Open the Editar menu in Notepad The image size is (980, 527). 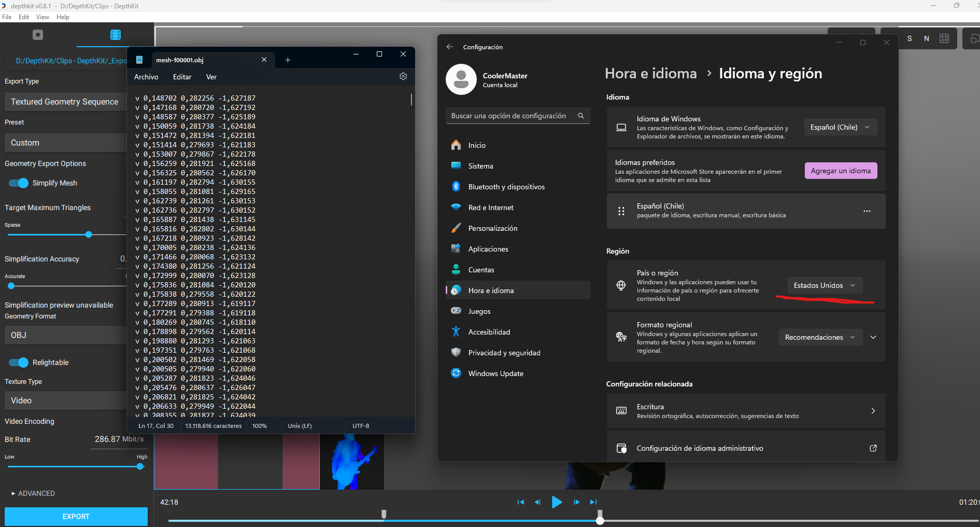click(x=182, y=77)
